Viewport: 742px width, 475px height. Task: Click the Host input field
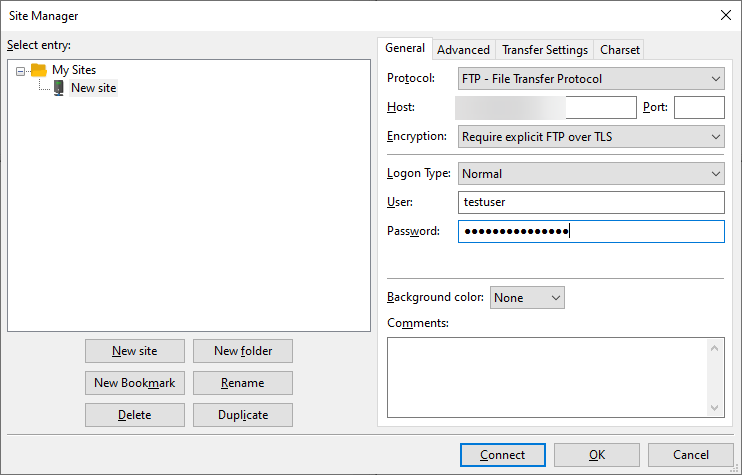546,107
